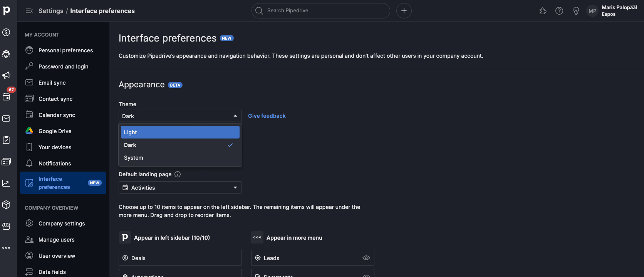
Task: Click the BETA badge next to Appearance
Action: tap(175, 85)
